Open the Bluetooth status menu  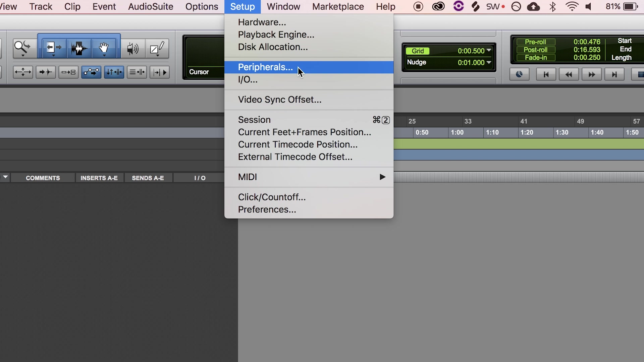pos(553,7)
